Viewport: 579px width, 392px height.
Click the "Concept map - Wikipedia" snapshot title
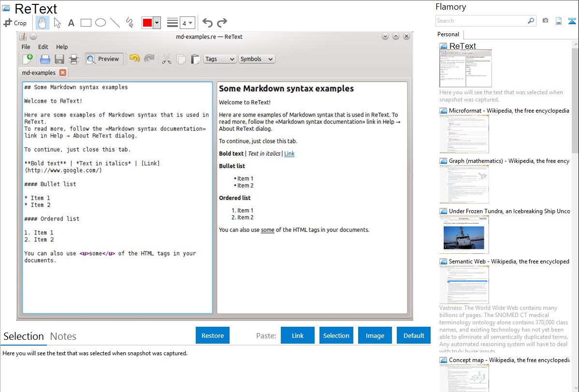pos(509,360)
